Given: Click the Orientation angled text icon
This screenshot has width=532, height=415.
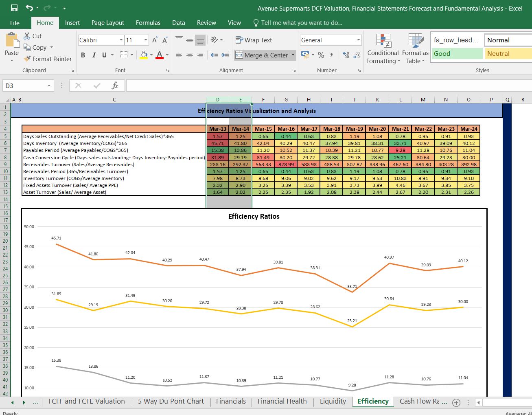Looking at the screenshot, I should [x=215, y=40].
